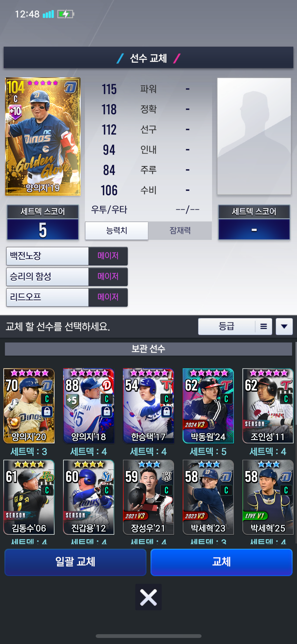Tap the +10 upgrade badge on 양의지'19

pyautogui.click(x=15, y=111)
